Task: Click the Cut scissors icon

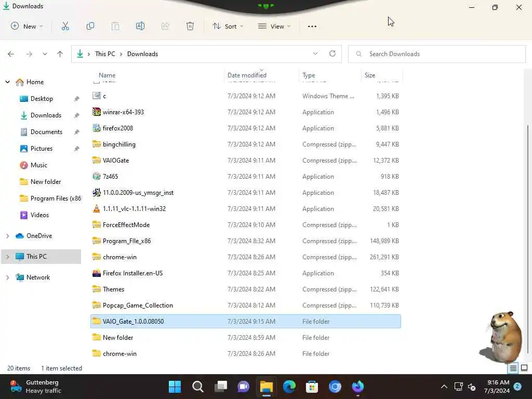Action: 65,26
